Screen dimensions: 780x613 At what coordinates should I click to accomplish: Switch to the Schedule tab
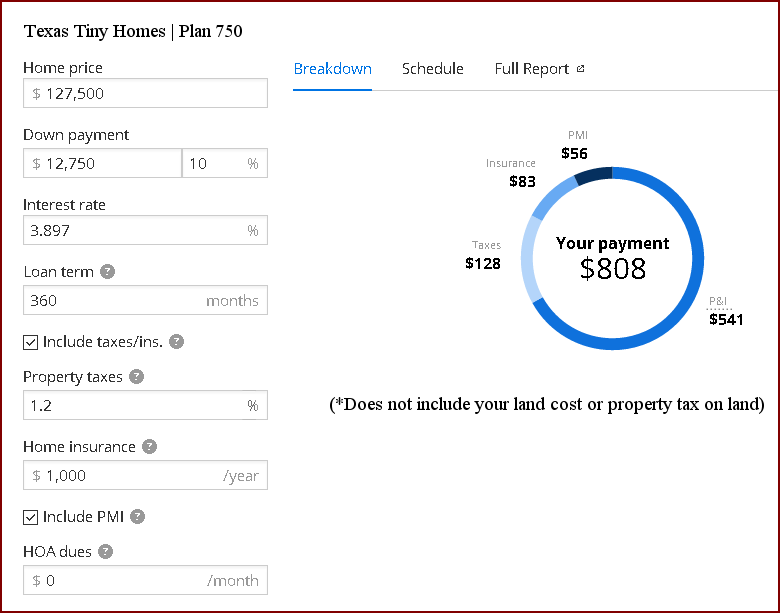432,69
